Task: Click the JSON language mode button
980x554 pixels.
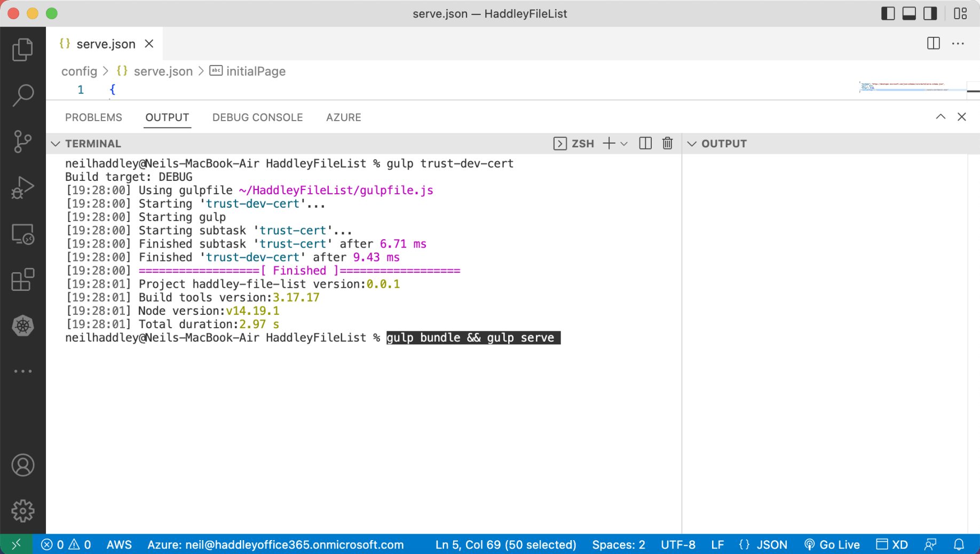Action: 763,544
